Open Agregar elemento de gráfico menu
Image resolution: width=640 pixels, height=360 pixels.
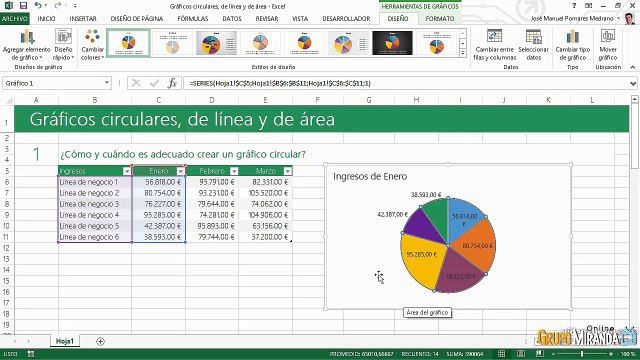click(x=27, y=45)
